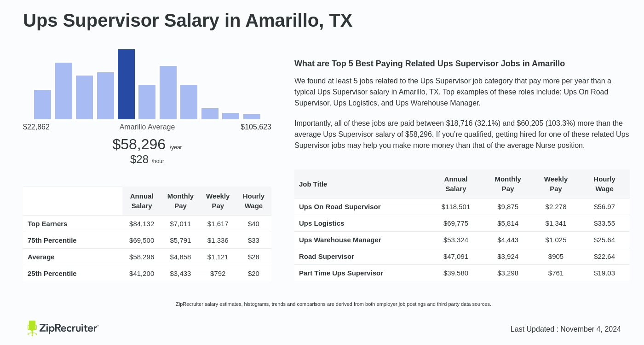
Task: Select the $4,443 monthly pay cell
Action: click(x=508, y=240)
